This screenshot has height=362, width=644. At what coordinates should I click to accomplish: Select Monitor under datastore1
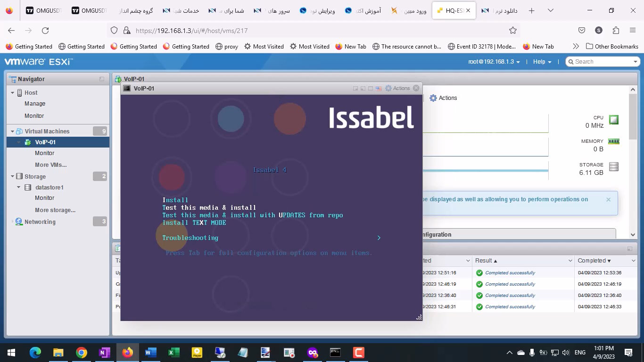click(44, 198)
